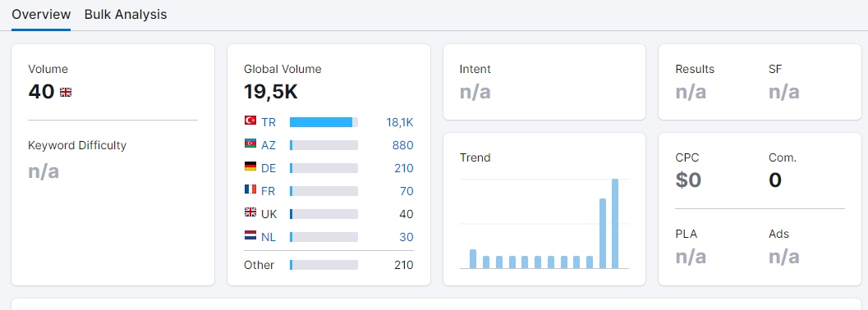This screenshot has width=868, height=310.
Task: Click the TR volume progress bar
Action: [324, 122]
